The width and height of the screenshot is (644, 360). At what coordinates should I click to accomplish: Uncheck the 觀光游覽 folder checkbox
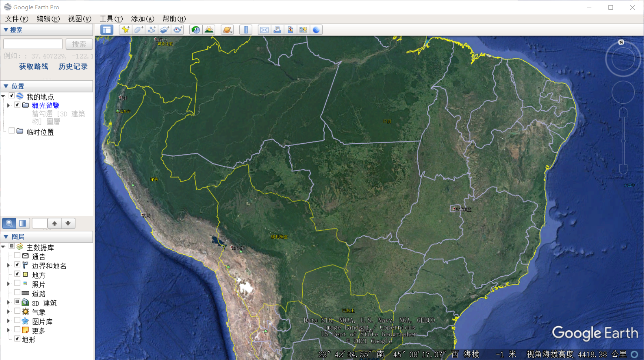[17, 105]
